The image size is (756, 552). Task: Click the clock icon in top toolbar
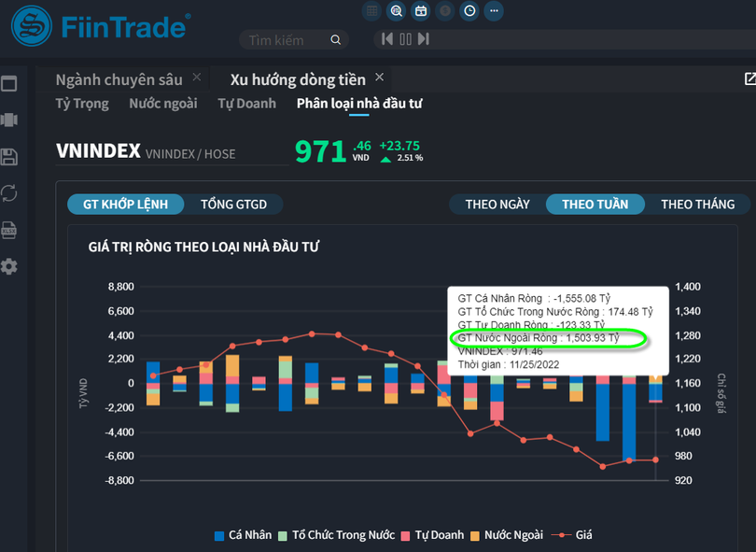click(x=469, y=11)
